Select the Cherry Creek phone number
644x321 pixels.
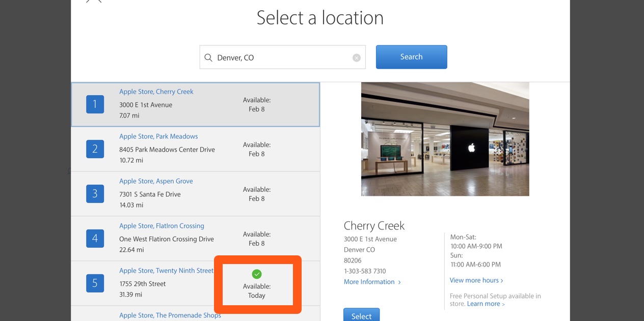click(364, 271)
